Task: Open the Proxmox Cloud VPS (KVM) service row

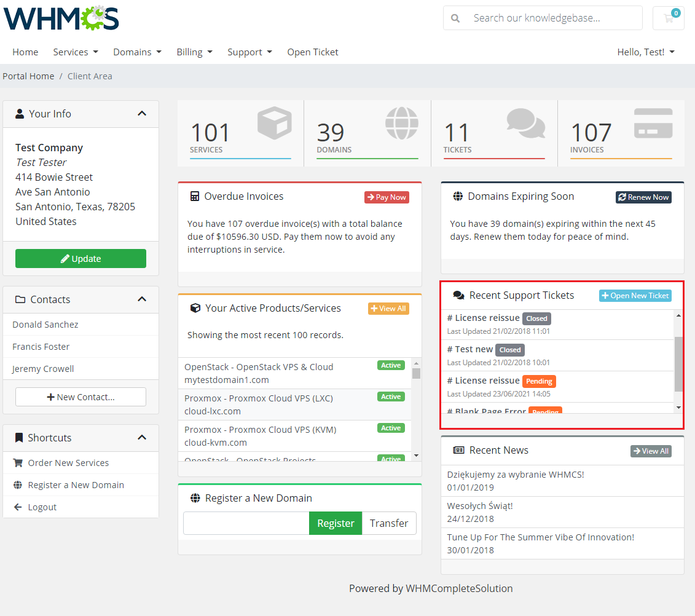Action: pos(294,436)
